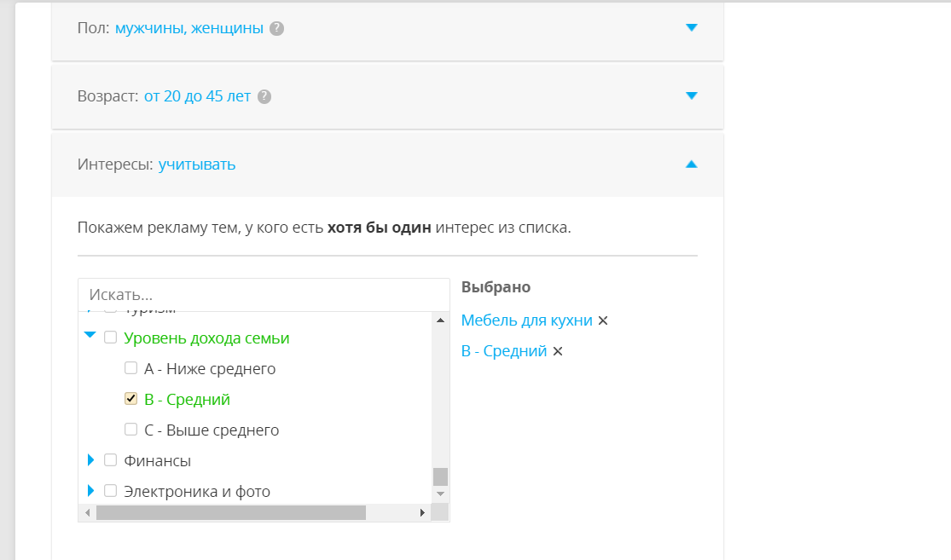The height and width of the screenshot is (560, 951).
Task: Remove 'В - Средний' from selected interests
Action: (558, 351)
